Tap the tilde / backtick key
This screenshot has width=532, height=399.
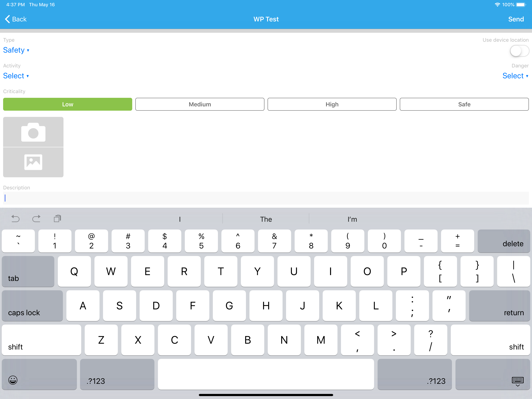point(18,241)
